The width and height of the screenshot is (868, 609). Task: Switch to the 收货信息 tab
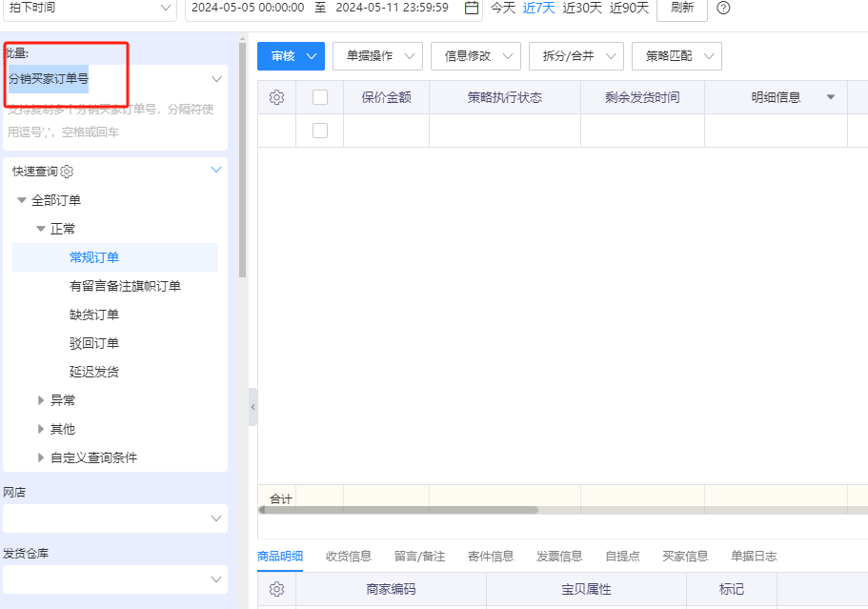click(x=348, y=556)
